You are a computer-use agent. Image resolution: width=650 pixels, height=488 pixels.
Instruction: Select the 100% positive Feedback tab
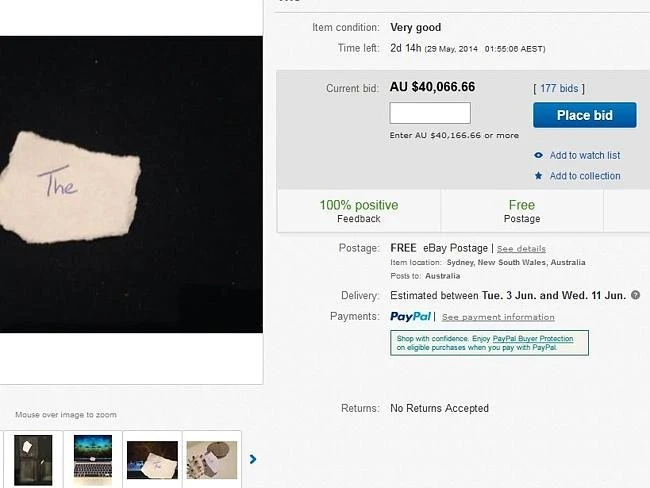tap(358, 211)
